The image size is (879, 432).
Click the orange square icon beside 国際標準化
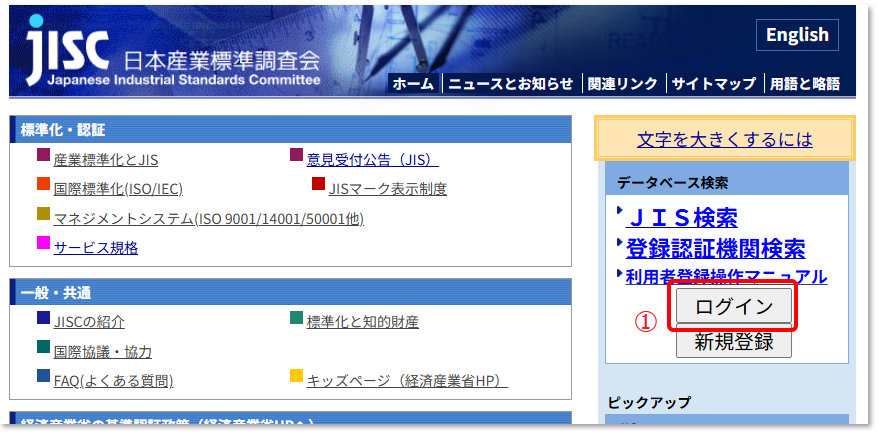(44, 184)
